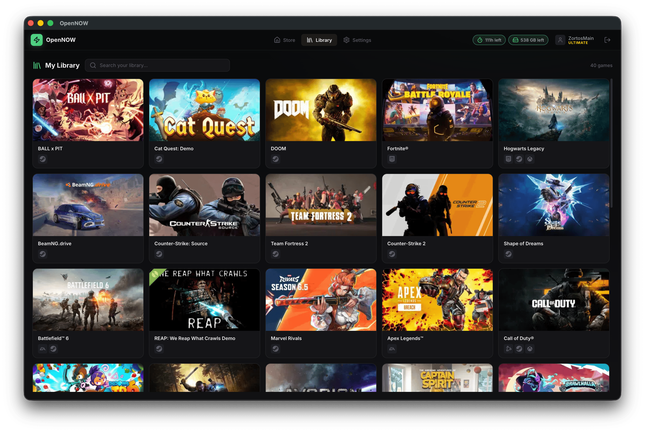This screenshot has height=432, width=645.
Task: Click the Epic Games icon under Fortnite
Action: [392, 159]
